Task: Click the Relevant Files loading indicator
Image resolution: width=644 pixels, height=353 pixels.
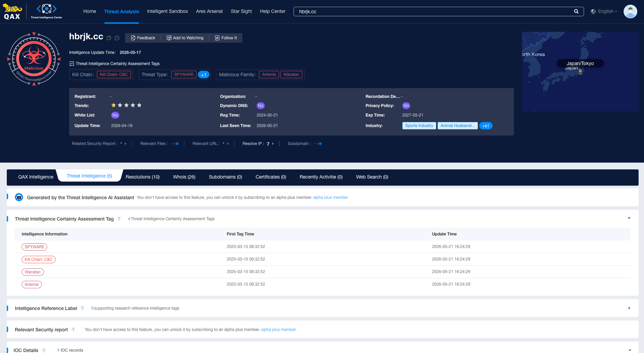Action: pos(175,144)
